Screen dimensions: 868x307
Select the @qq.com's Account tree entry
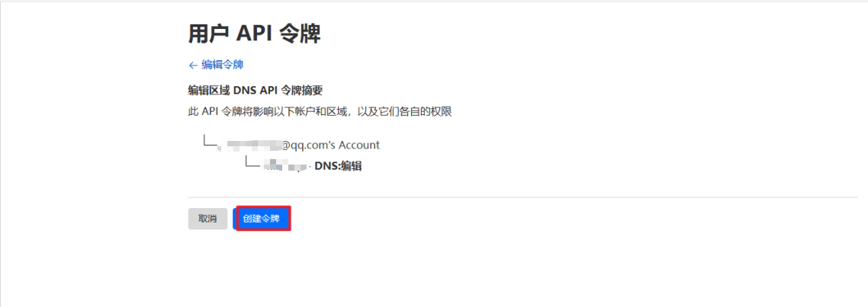pos(299,146)
